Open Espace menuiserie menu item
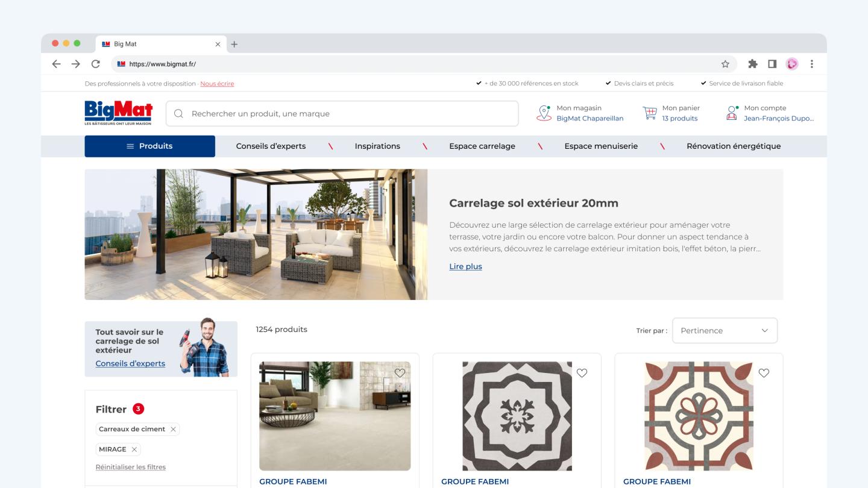 (x=601, y=146)
